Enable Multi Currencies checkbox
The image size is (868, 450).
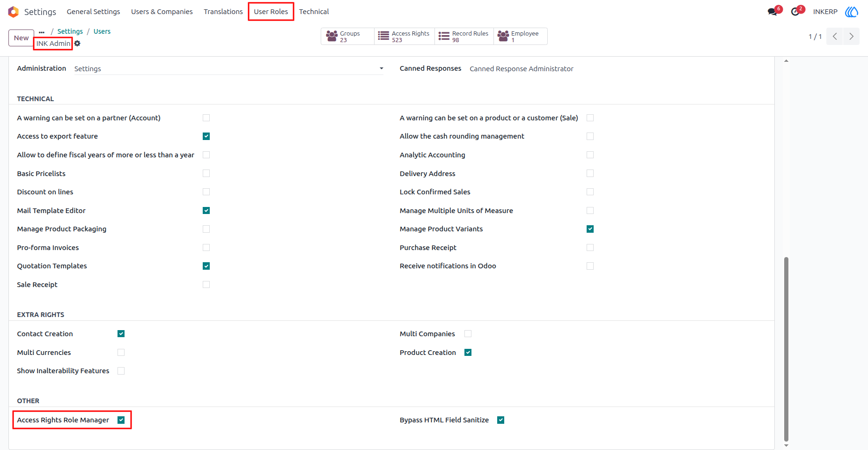point(121,353)
